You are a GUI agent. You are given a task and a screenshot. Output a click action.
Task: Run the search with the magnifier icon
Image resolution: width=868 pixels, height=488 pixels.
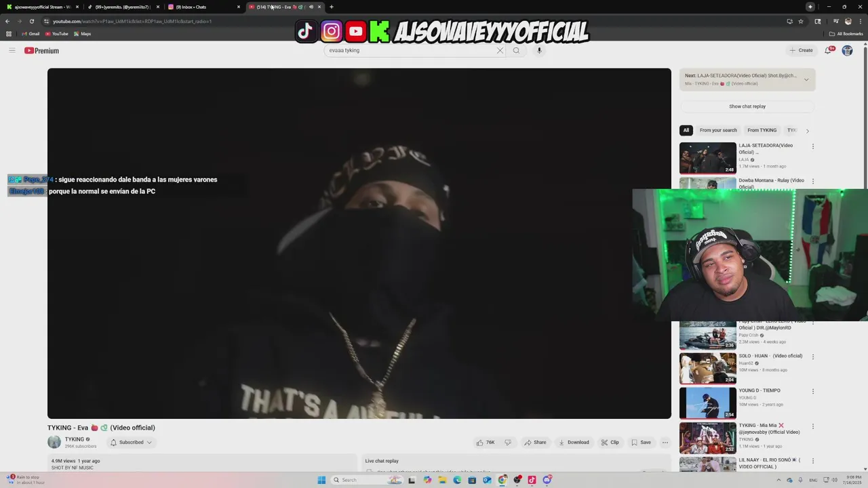[516, 50]
